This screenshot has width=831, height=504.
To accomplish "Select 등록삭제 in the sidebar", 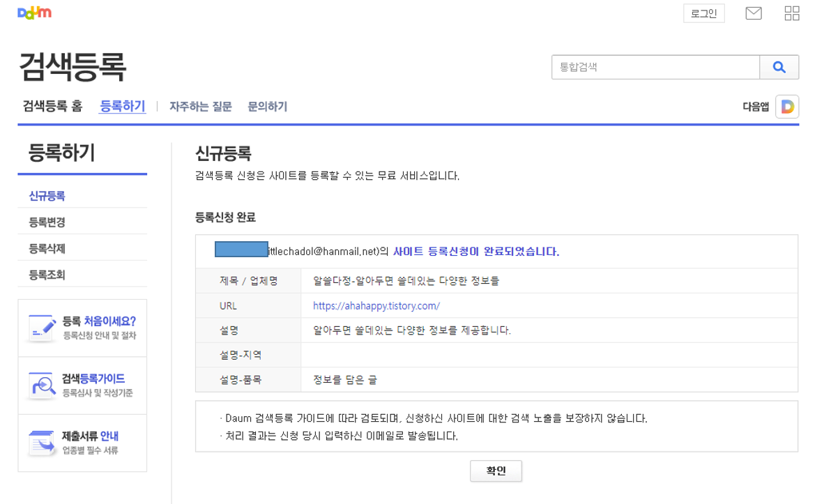I will [x=47, y=249].
